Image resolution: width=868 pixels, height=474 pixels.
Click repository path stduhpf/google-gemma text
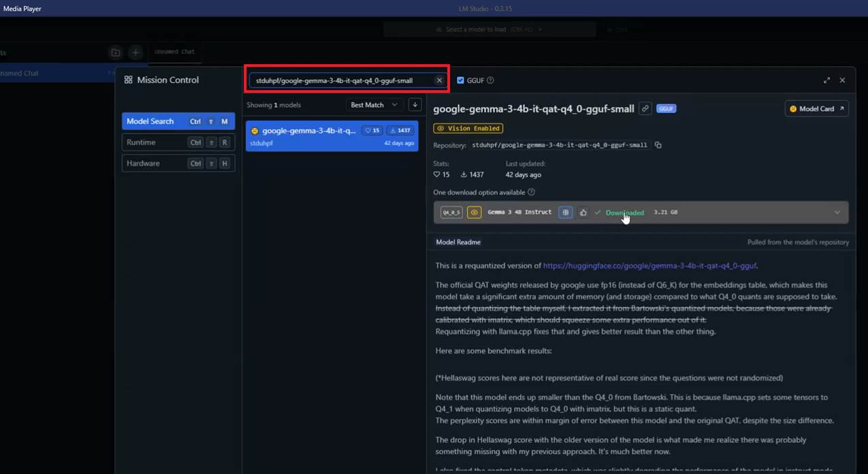(560, 145)
